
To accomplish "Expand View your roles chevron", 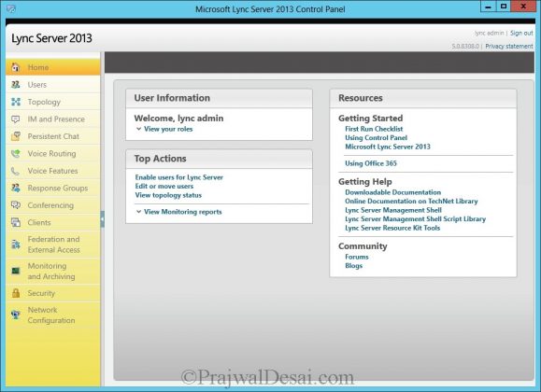I will point(138,129).
